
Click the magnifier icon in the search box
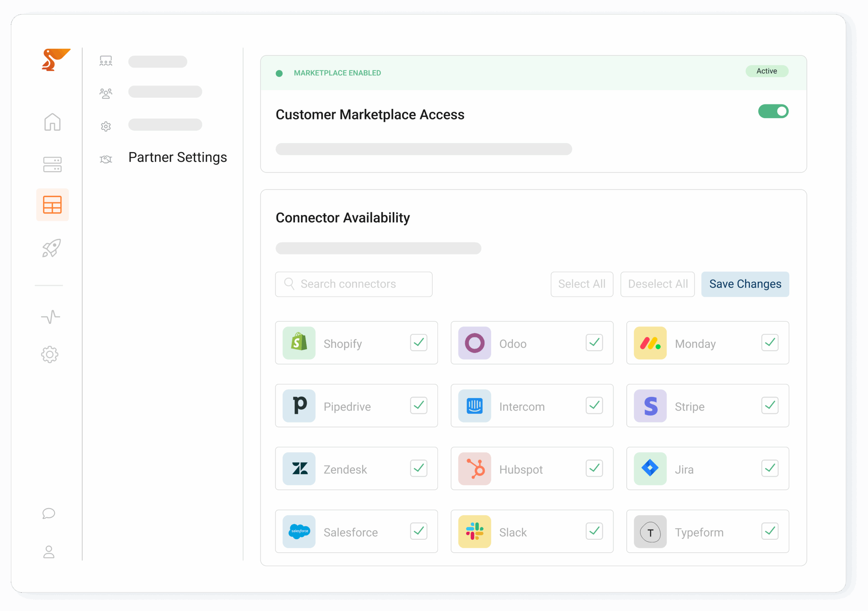[289, 283]
